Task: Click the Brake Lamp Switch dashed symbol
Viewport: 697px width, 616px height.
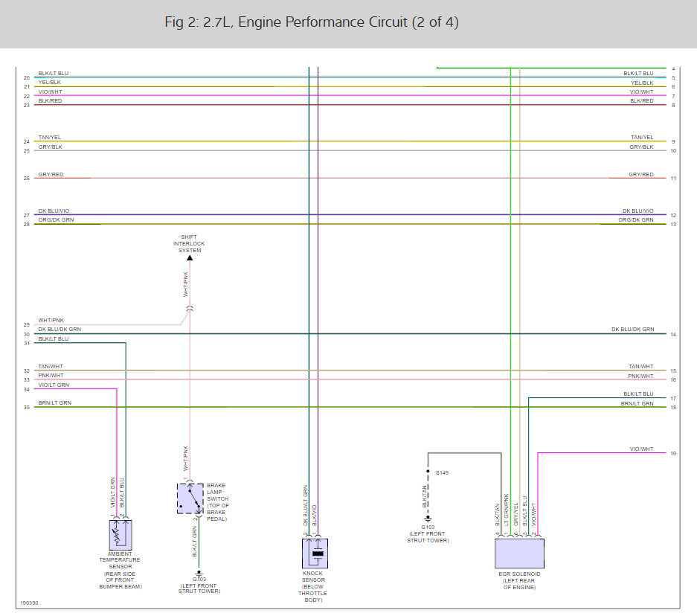Action: pyautogui.click(x=190, y=498)
